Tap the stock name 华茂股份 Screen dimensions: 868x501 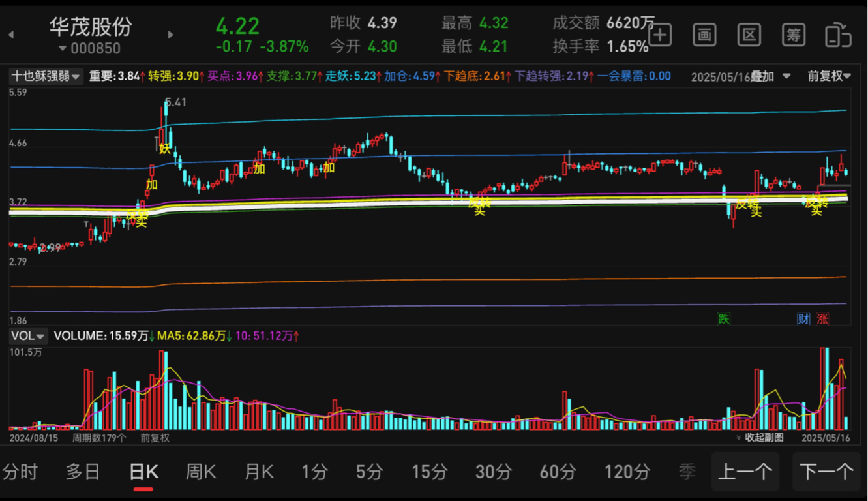pyautogui.click(x=91, y=26)
